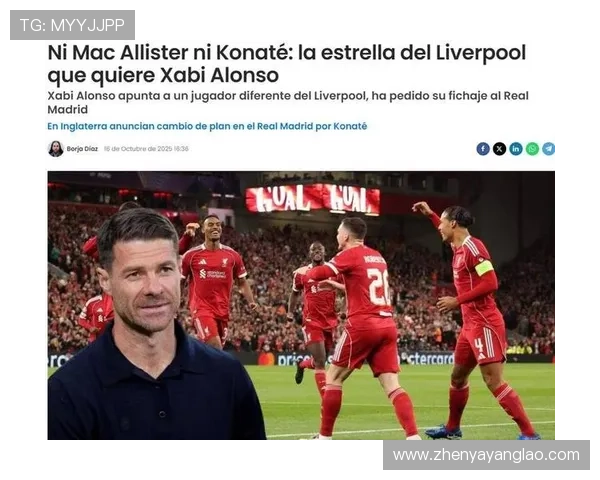Screen dimensions: 600x480
Task: Click the GOAL stadium screen in photo
Action: coord(313,199)
